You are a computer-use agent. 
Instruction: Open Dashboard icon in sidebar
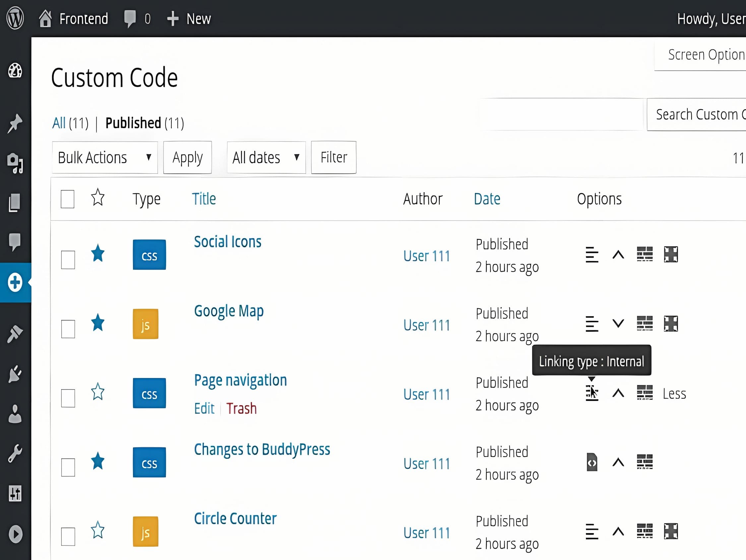(15, 70)
